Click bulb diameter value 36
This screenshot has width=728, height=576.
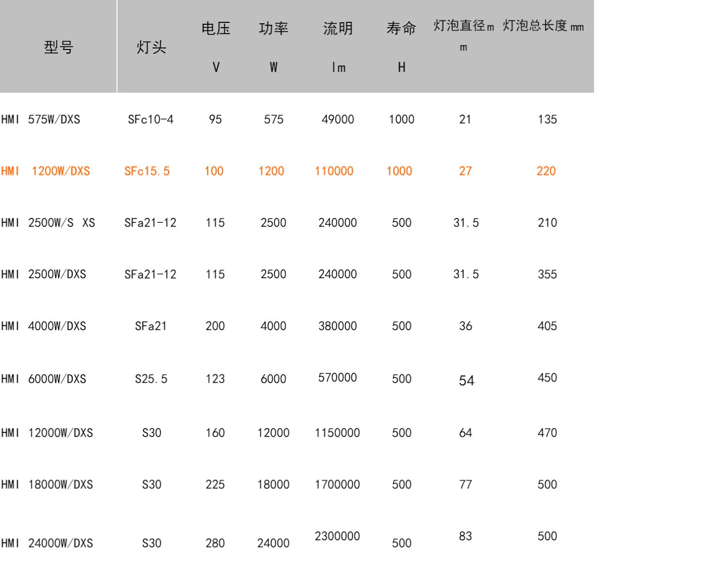pyautogui.click(x=465, y=326)
